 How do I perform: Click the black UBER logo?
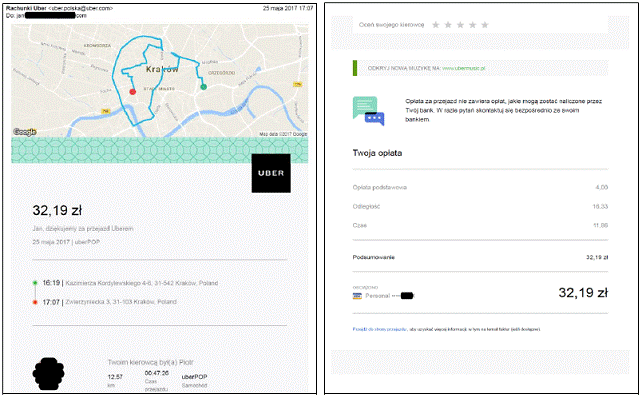[271, 173]
